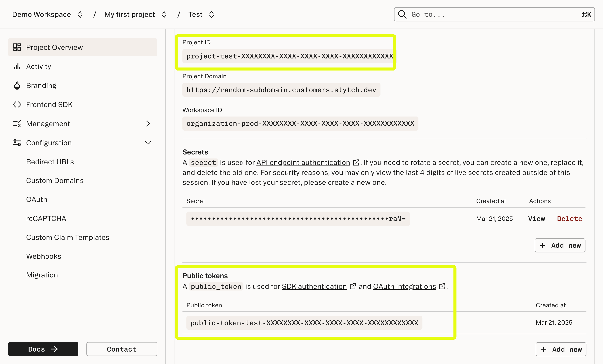Open the OAuth configuration page

point(37,199)
